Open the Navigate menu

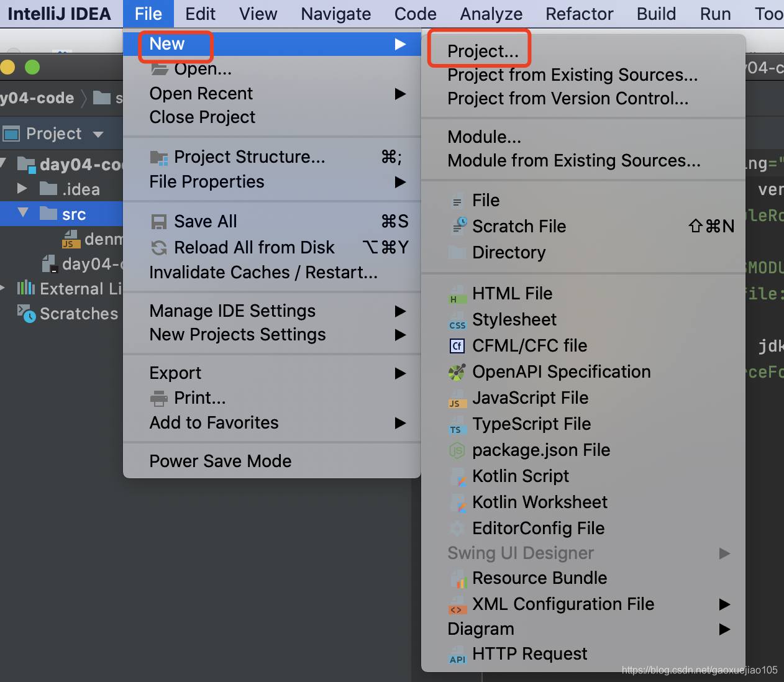click(336, 14)
